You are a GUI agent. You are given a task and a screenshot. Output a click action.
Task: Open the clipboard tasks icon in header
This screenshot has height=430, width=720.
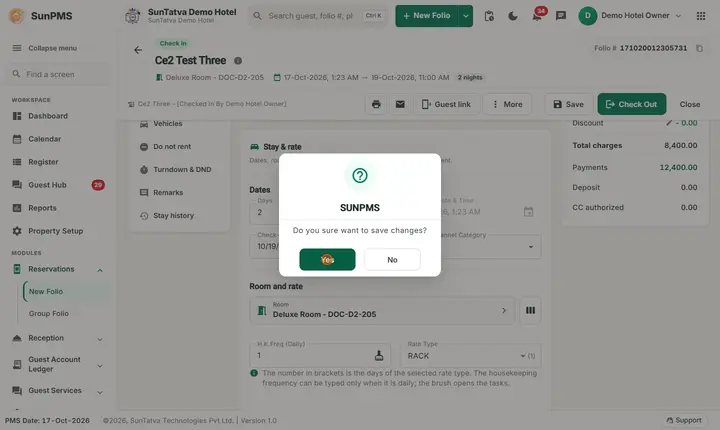coord(489,16)
